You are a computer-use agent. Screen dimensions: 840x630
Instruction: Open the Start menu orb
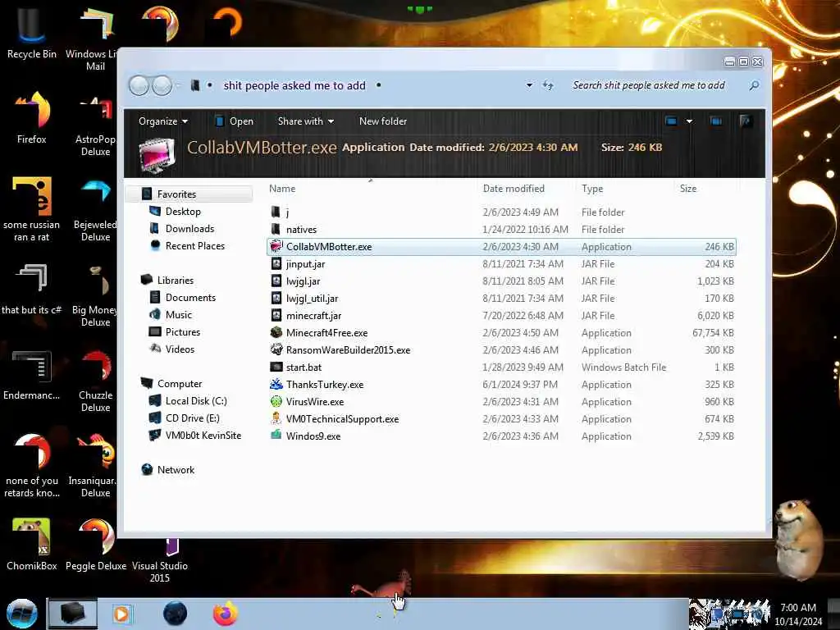(x=21, y=614)
